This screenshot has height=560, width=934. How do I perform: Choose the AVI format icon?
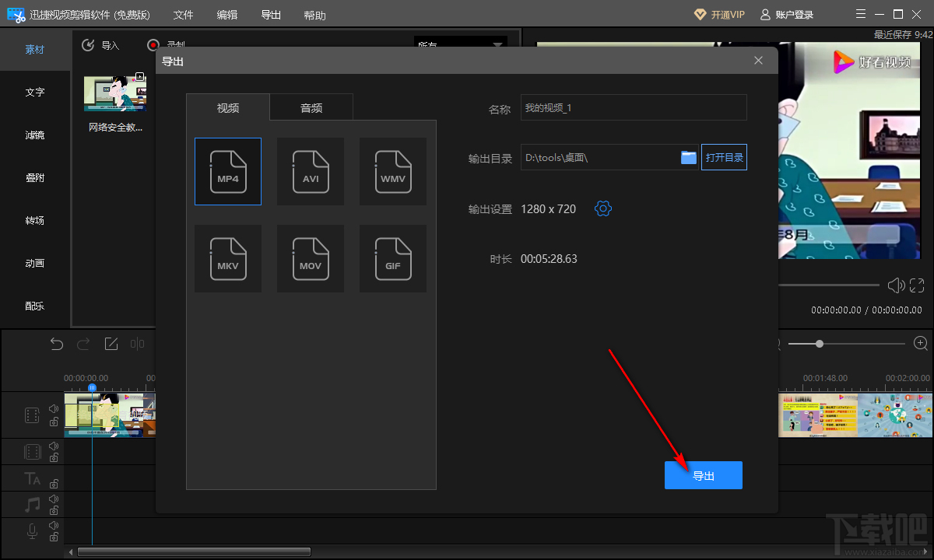(311, 171)
